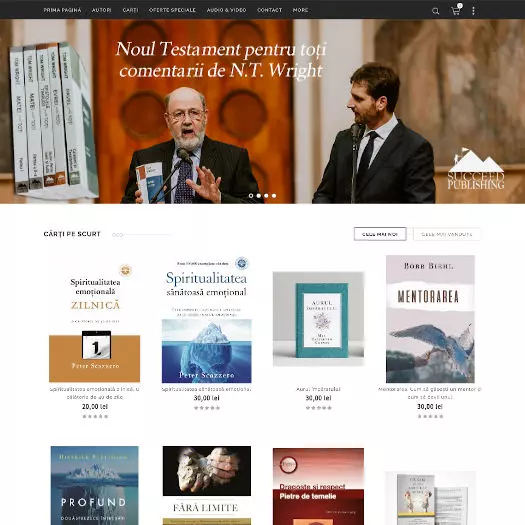525x525 pixels.
Task: Open the AUDIO & VIDEO menu item
Action: [x=226, y=10]
